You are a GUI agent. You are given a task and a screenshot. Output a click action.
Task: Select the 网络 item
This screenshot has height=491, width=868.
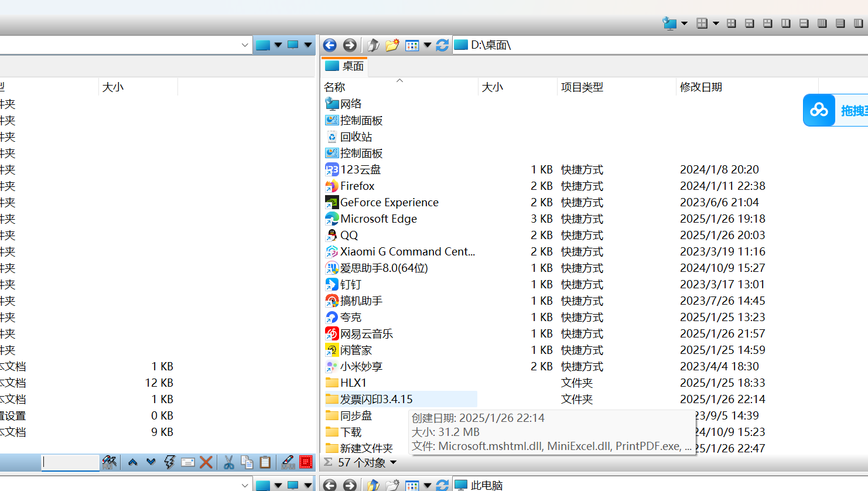coord(344,104)
